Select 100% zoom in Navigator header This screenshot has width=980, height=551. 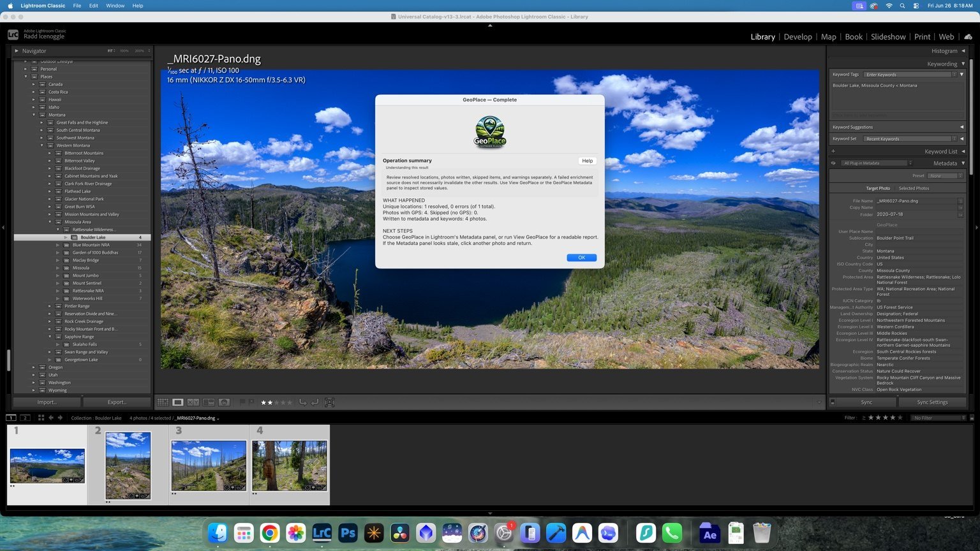click(124, 51)
